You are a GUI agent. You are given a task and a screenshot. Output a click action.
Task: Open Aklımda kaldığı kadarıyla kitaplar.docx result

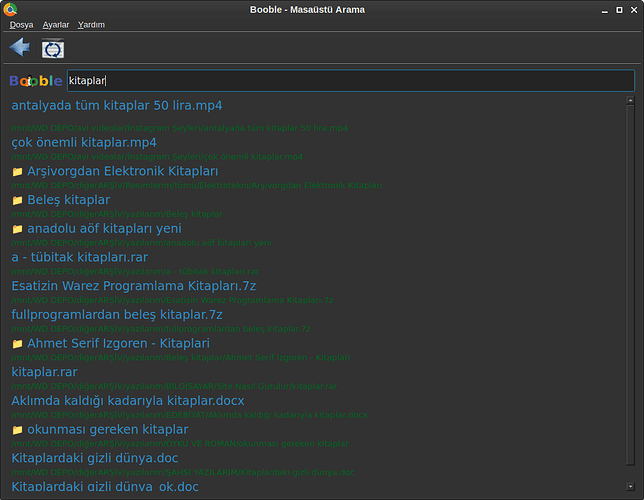[x=127, y=401]
